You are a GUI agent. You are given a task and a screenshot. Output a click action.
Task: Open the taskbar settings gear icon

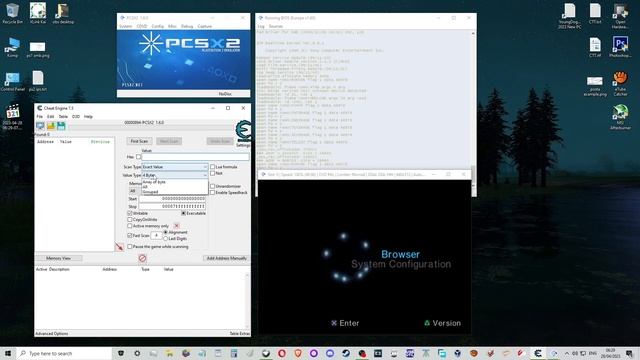click(x=137, y=353)
